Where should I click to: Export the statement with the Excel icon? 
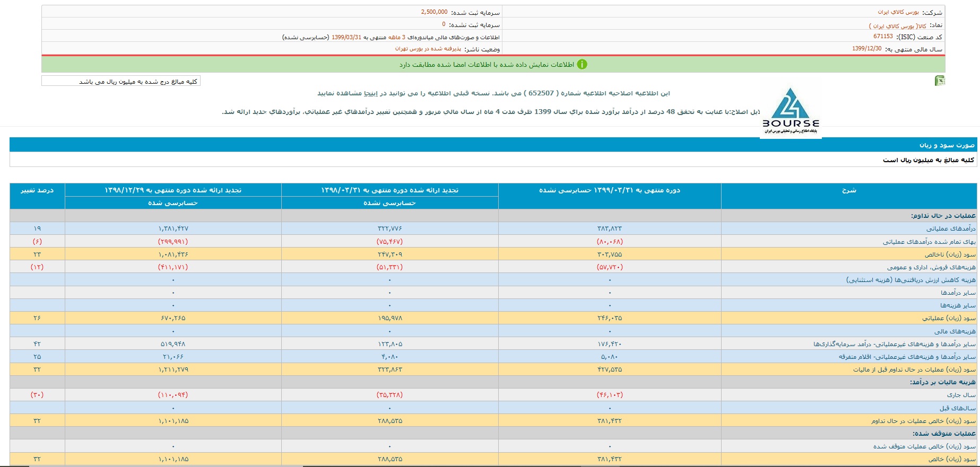tap(940, 81)
